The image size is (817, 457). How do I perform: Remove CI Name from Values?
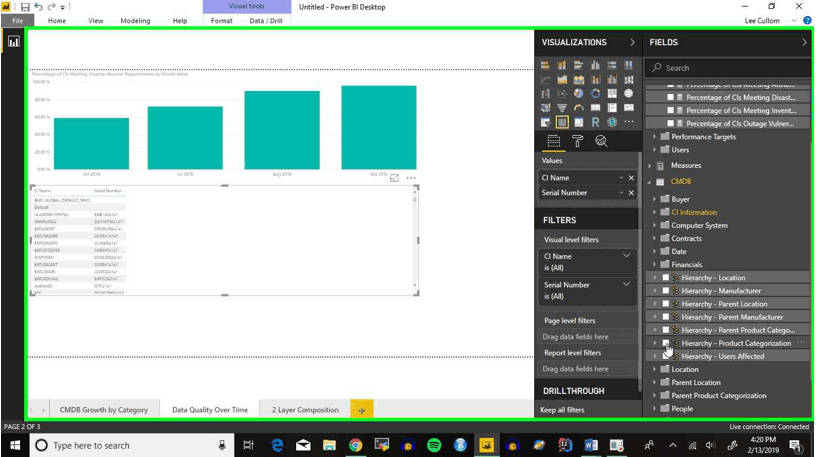click(631, 178)
